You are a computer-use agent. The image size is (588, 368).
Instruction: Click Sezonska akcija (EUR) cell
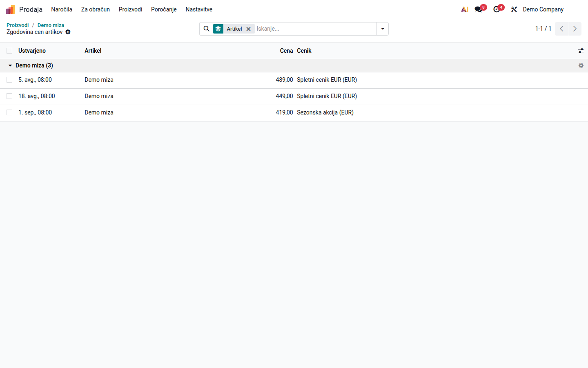(325, 112)
